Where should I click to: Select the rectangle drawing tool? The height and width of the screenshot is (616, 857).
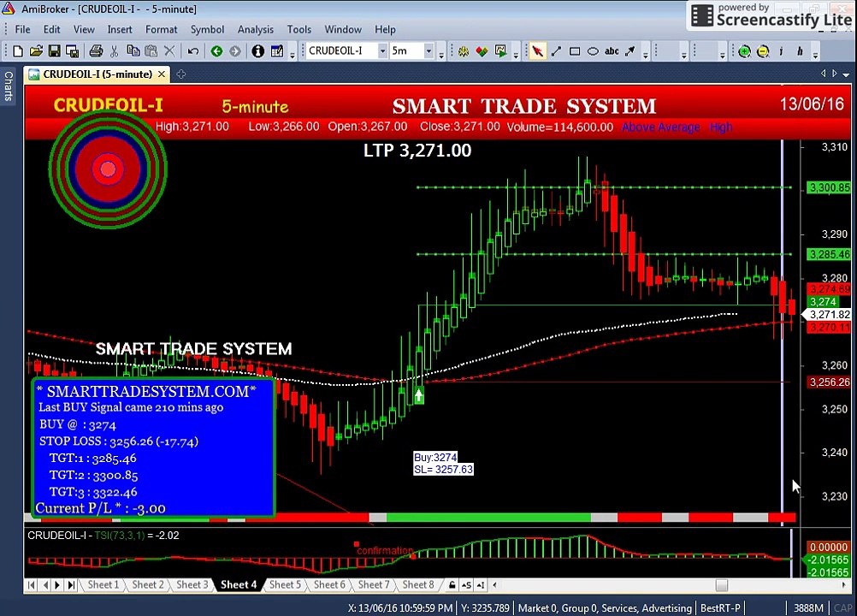click(575, 51)
